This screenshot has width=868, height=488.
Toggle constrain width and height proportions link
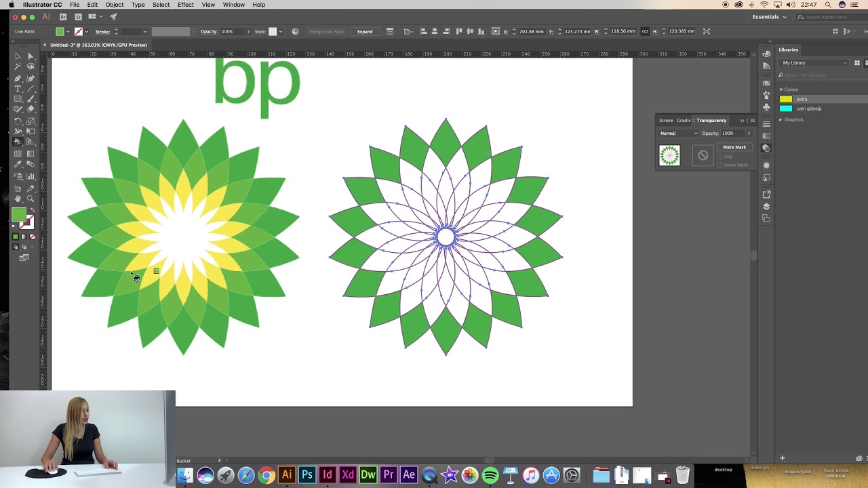pos(645,31)
